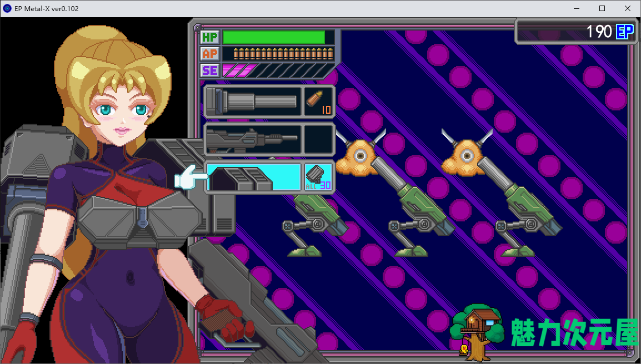Click the SE label icon

pos(210,70)
